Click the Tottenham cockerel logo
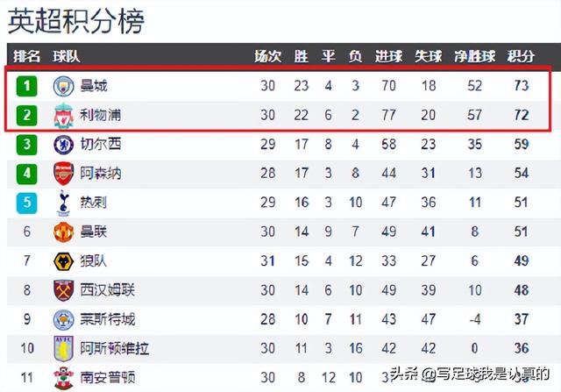 point(64,203)
